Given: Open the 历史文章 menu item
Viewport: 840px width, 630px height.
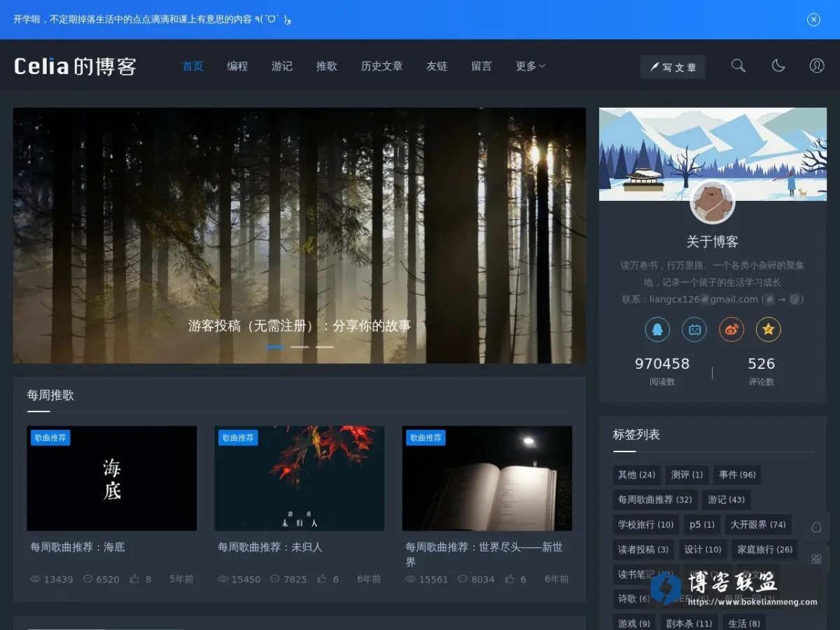Looking at the screenshot, I should click(x=381, y=66).
